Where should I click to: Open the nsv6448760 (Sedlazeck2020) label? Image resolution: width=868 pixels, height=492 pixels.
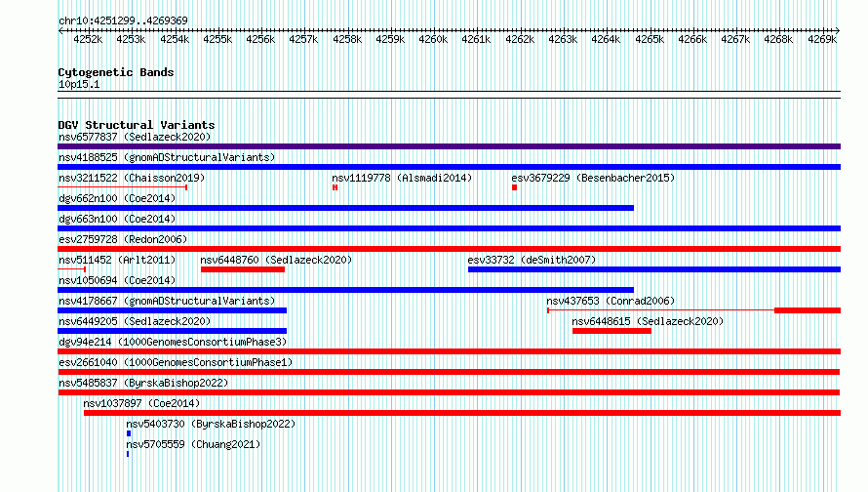pyautogui.click(x=276, y=260)
